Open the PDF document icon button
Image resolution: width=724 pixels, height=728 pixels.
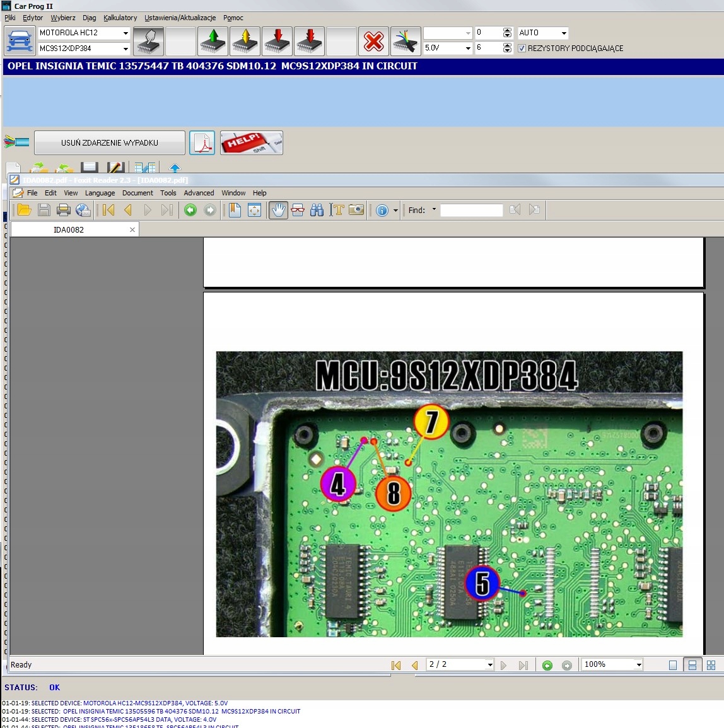202,142
